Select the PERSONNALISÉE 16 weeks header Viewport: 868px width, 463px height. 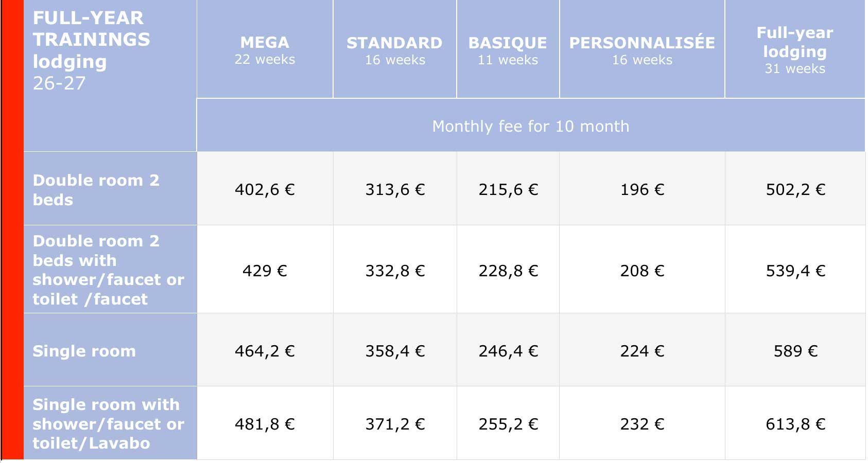pyautogui.click(x=642, y=49)
